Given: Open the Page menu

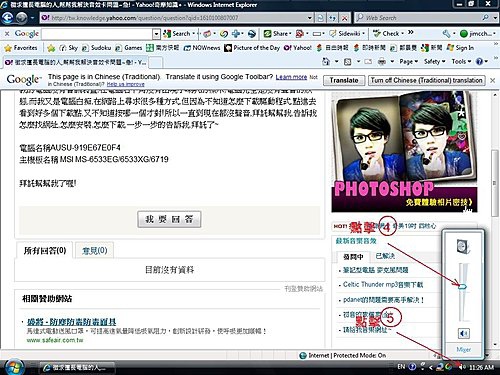Looking at the screenshot, I should [408, 61].
